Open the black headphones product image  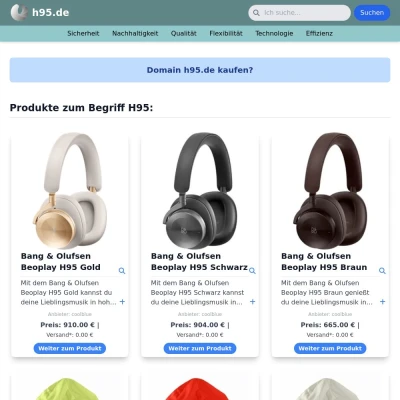click(200, 191)
